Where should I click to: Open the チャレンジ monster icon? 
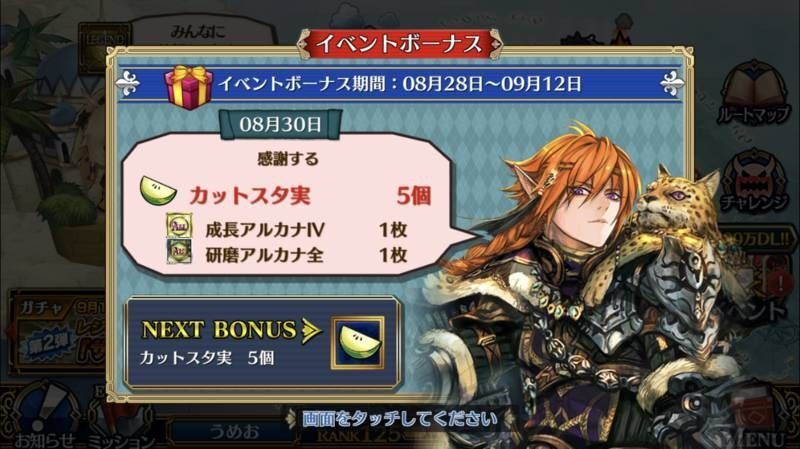pos(754,181)
